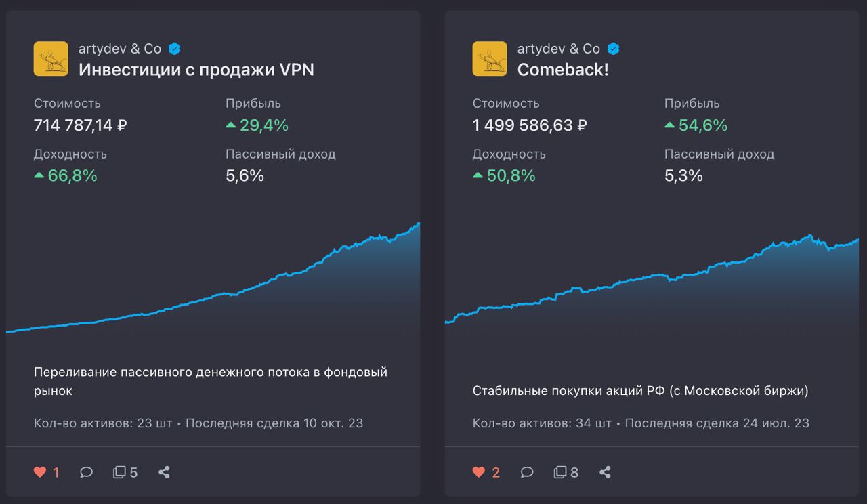This screenshot has height=504, width=867.
Task: Open artydev & Co profile from the Comeback! card
Action: [x=559, y=49]
